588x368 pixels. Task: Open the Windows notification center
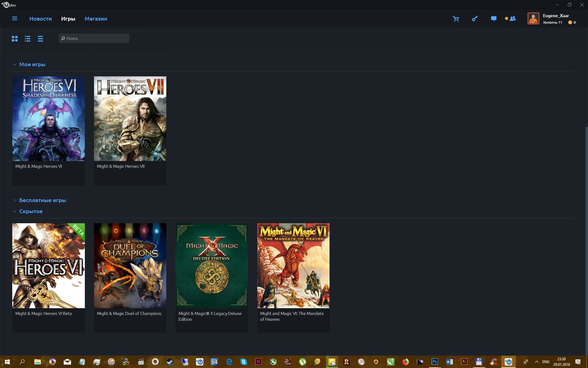coord(578,362)
